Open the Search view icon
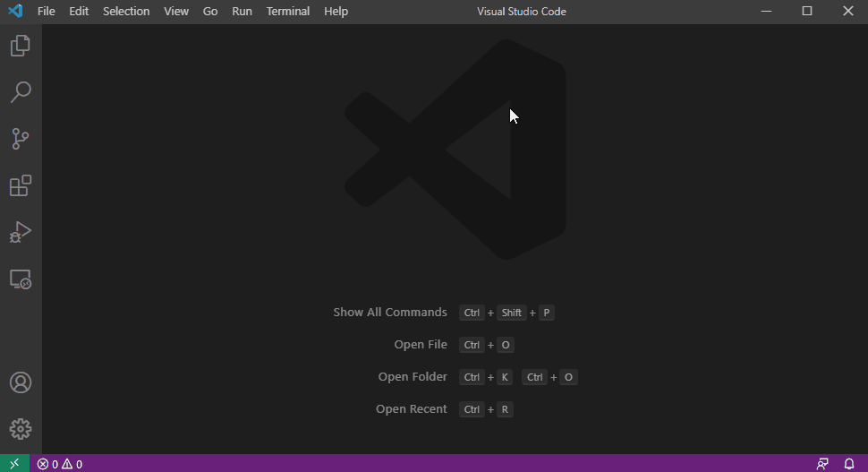Screen dimensions: 868x472 21,92
